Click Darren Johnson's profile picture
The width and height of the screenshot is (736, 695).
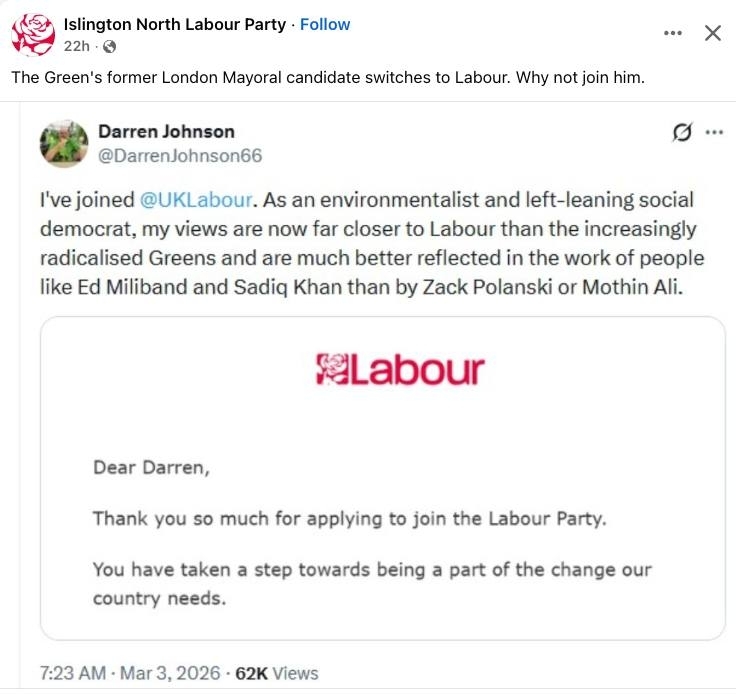point(64,144)
